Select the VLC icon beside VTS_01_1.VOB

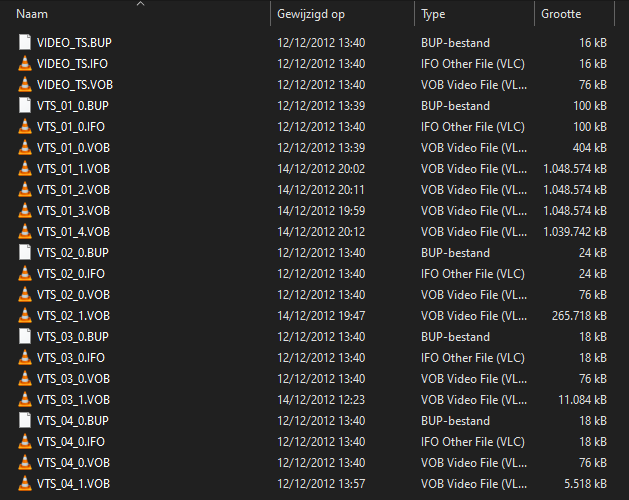coord(25,169)
